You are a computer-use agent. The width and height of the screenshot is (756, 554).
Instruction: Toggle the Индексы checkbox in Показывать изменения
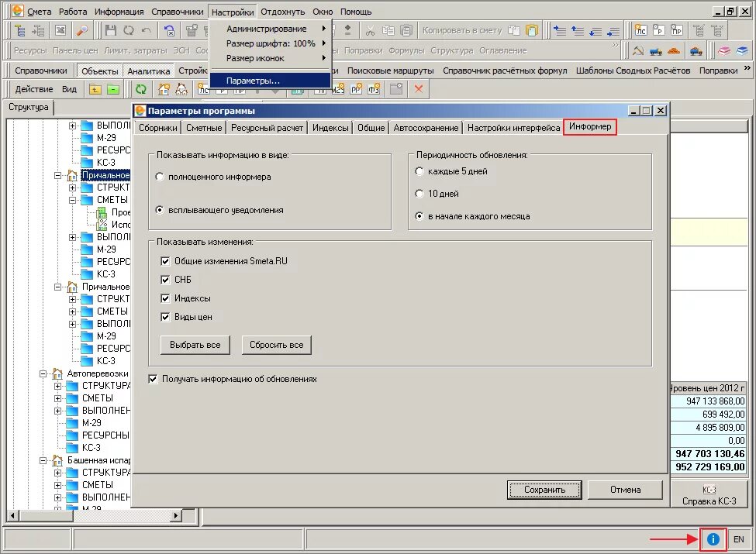[165, 298]
